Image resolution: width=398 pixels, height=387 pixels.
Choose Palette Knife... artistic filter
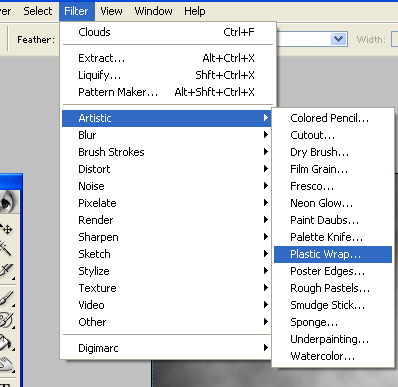click(x=333, y=237)
